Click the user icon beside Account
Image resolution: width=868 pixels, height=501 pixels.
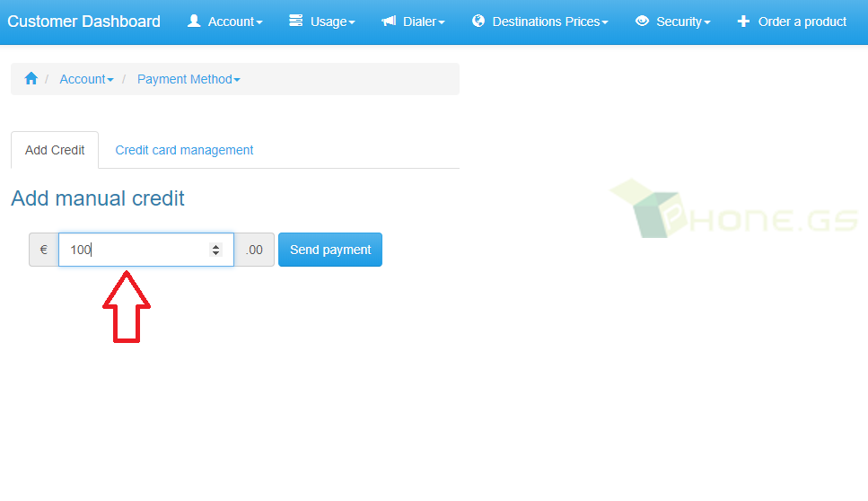(x=194, y=21)
